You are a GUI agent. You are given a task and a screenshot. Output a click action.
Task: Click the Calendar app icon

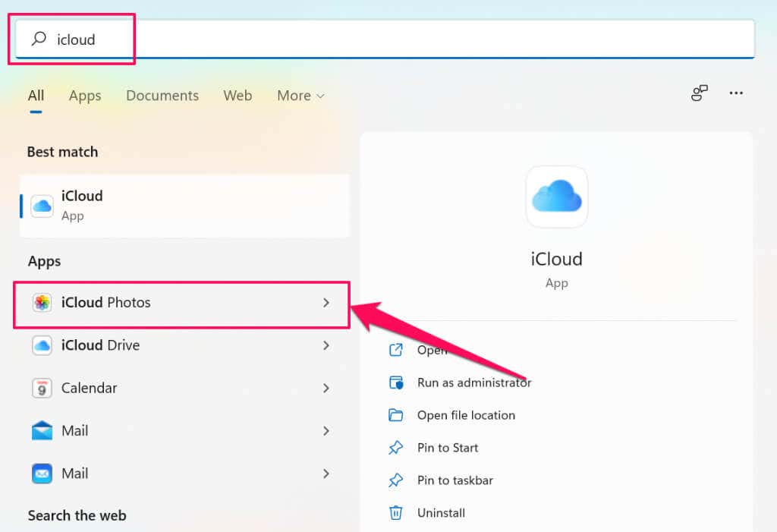click(x=42, y=389)
